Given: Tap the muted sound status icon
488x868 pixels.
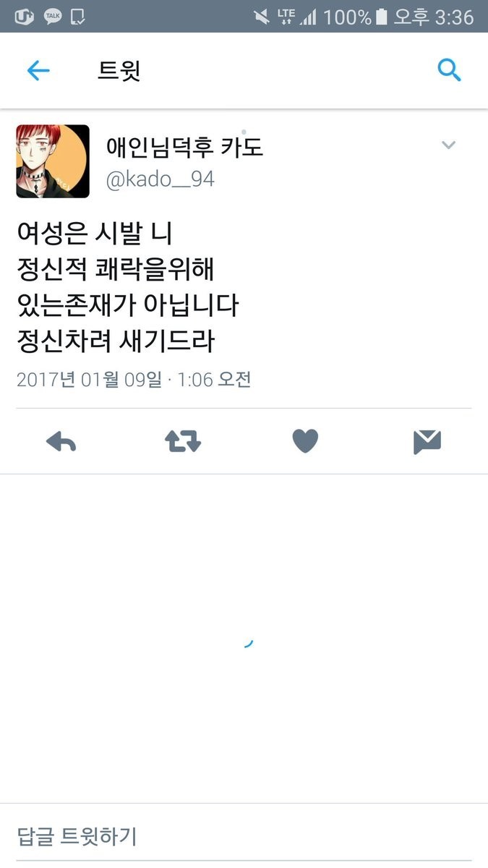Looking at the screenshot, I should [x=262, y=17].
